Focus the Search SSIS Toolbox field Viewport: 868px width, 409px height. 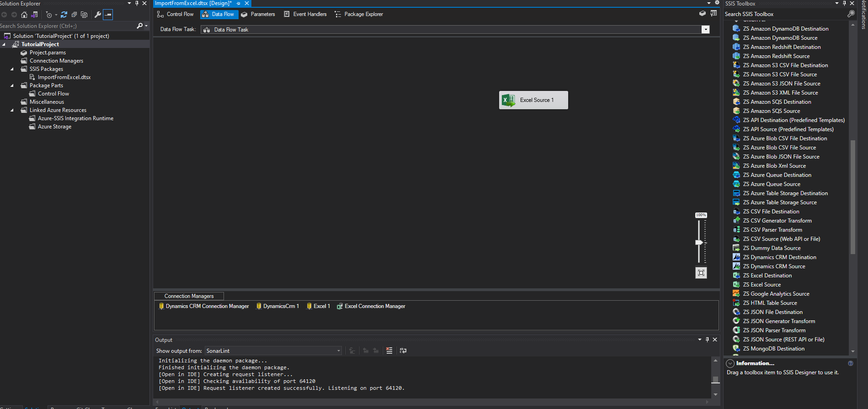pyautogui.click(x=785, y=14)
